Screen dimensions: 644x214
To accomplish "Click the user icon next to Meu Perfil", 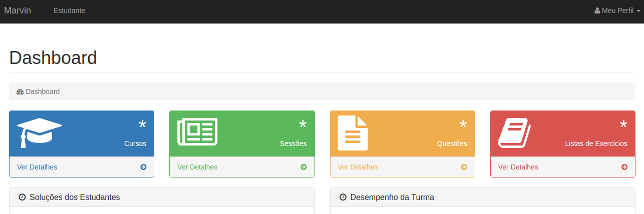I will point(597,11).
